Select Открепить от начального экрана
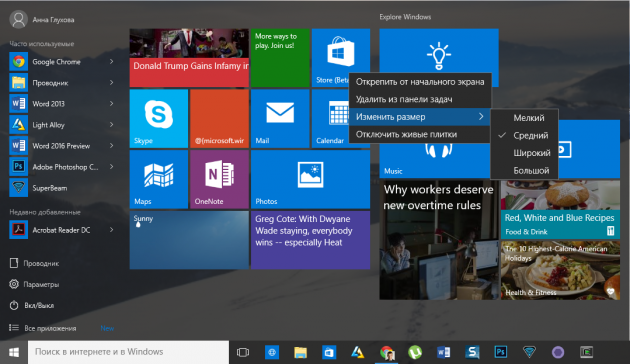The width and height of the screenshot is (630, 364). click(x=420, y=82)
